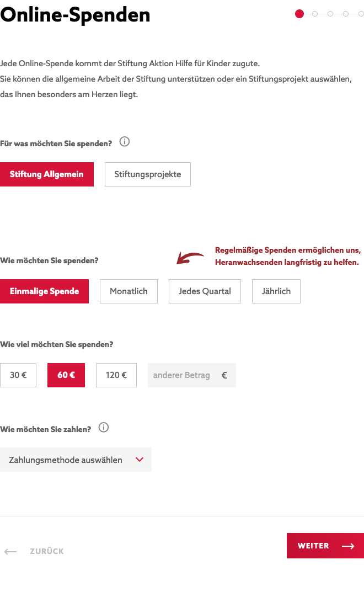
Task: Switch donation frequency to 'Monatlich'
Action: point(129,291)
